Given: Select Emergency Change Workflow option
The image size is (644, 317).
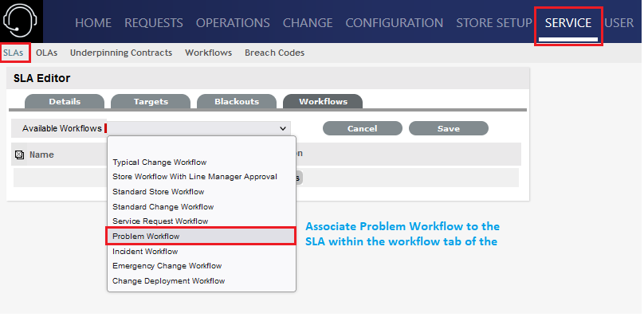Looking at the screenshot, I should point(167,266).
